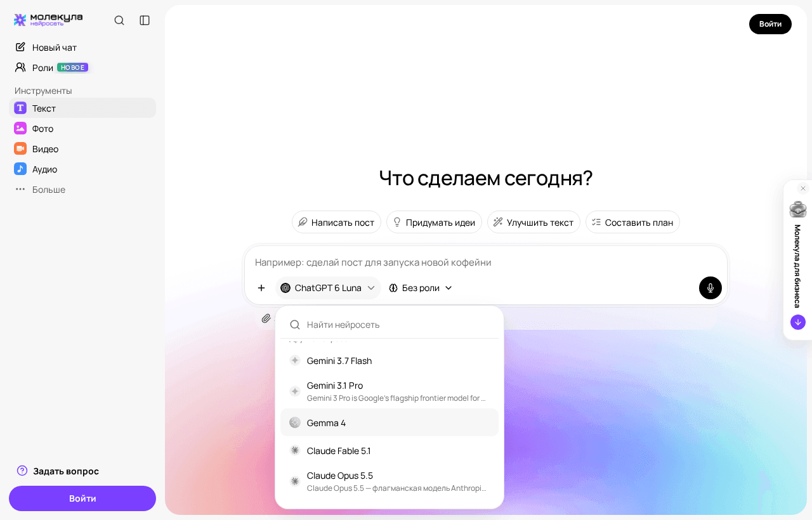The height and width of the screenshot is (520, 812).
Task: Select the Текст tool
Action: pyautogui.click(x=82, y=108)
